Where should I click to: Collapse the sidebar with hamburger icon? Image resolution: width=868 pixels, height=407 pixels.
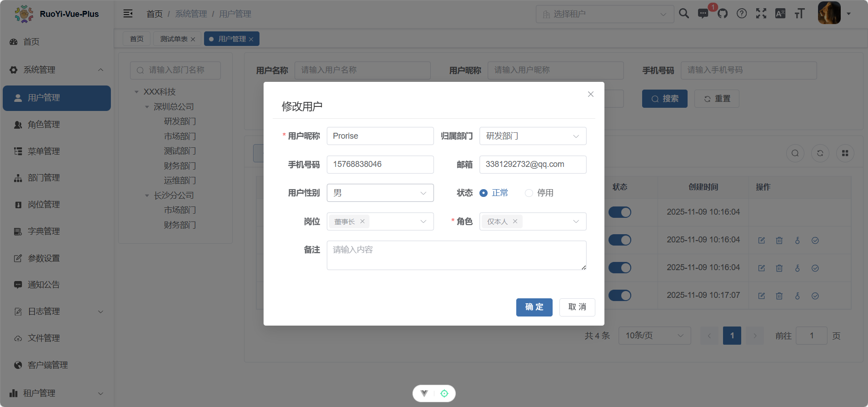(128, 14)
